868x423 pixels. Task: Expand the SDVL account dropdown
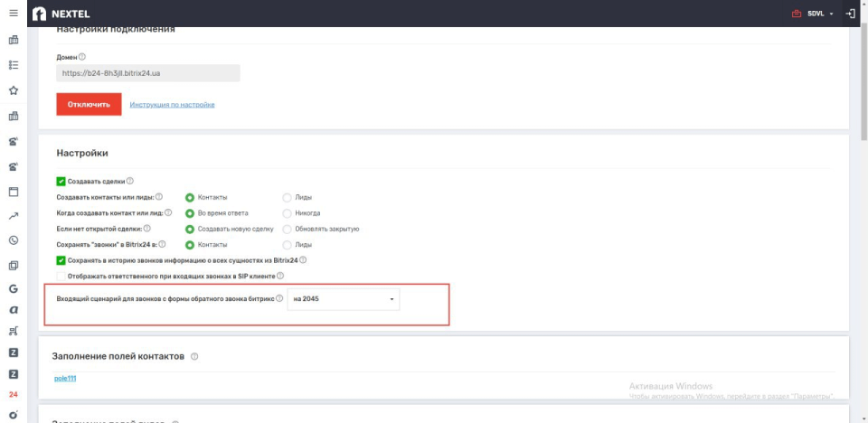(820, 14)
